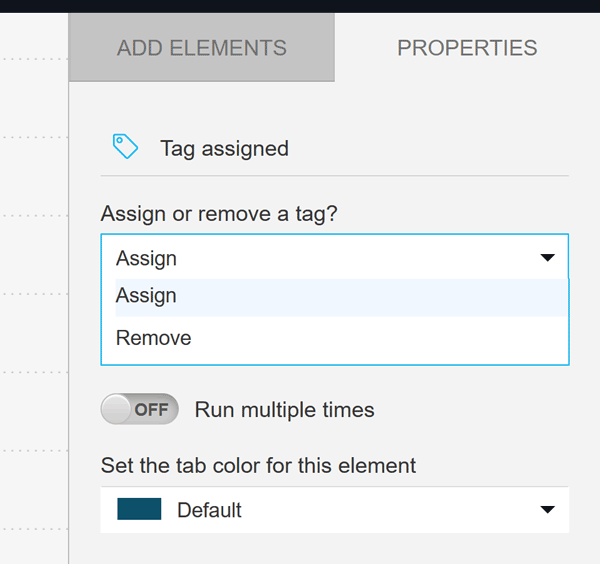
Task: Click the OFF text on the toggle
Action: [152, 410]
